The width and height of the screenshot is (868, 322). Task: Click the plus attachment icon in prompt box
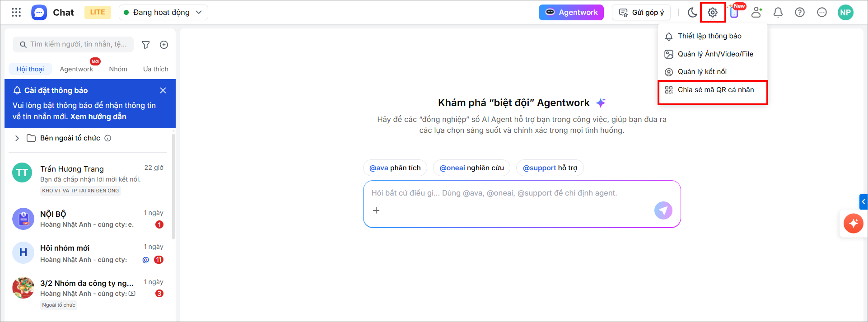376,210
